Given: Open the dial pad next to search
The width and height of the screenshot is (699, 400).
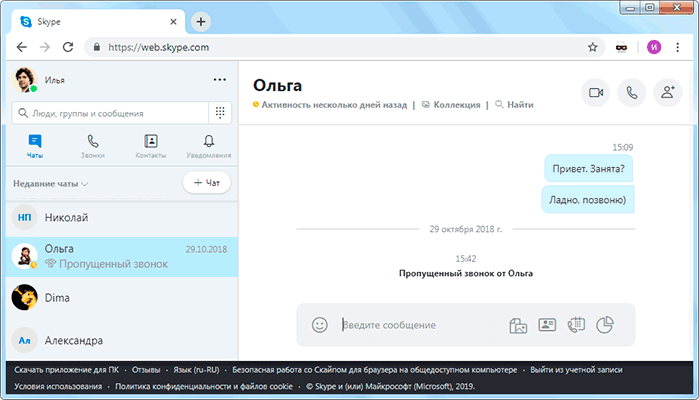Looking at the screenshot, I should coord(220,113).
